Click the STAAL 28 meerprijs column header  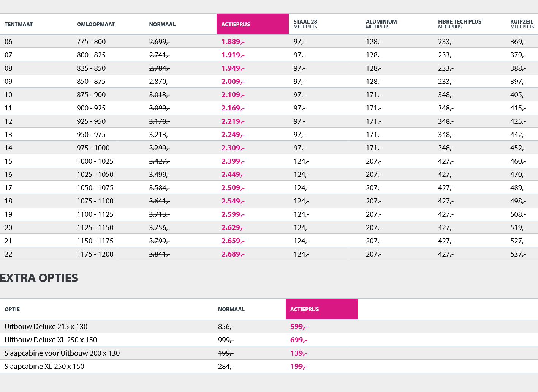(305, 24)
